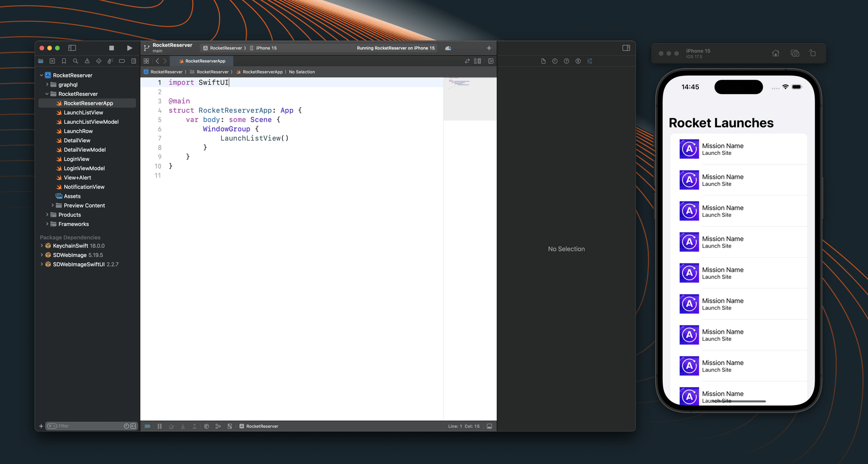868x464 pixels.
Task: Select the RocketReserverApp editor tab
Action: (202, 61)
